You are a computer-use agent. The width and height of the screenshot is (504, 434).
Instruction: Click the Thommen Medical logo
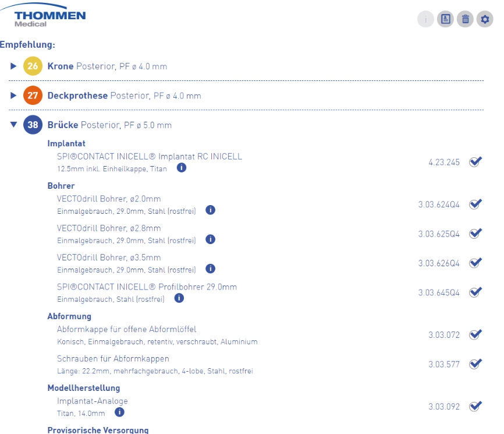(x=44, y=16)
